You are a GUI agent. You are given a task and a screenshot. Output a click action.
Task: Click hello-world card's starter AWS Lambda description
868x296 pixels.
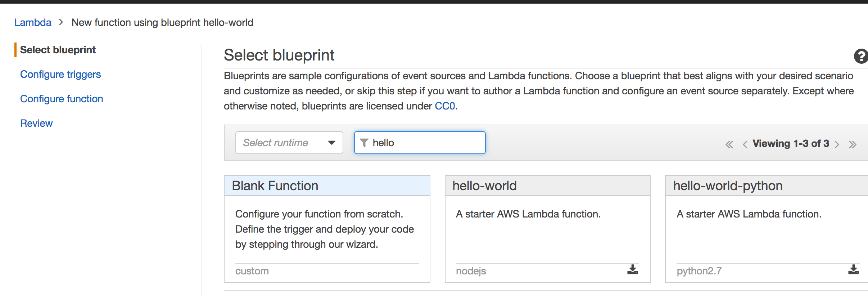coord(528,214)
